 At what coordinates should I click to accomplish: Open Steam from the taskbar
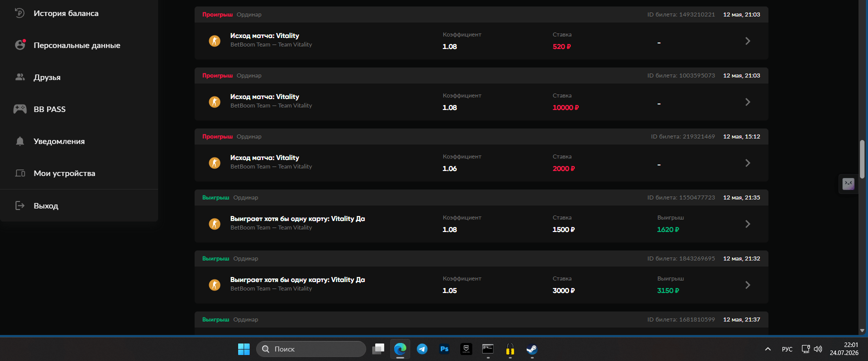532,349
